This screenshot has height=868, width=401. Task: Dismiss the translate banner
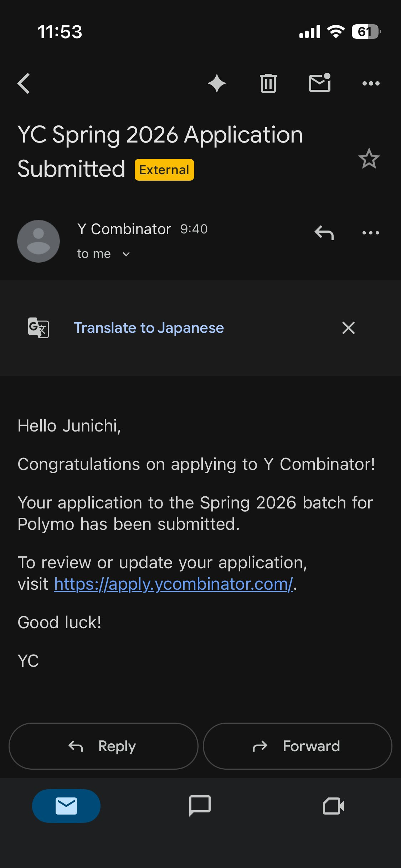pyautogui.click(x=348, y=328)
